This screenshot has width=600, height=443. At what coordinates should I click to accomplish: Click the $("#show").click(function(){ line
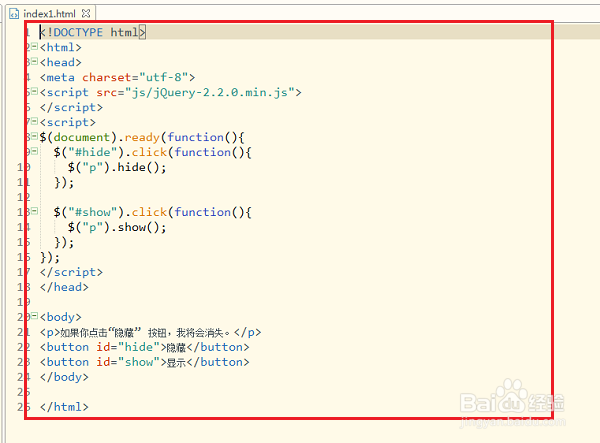click(152, 212)
